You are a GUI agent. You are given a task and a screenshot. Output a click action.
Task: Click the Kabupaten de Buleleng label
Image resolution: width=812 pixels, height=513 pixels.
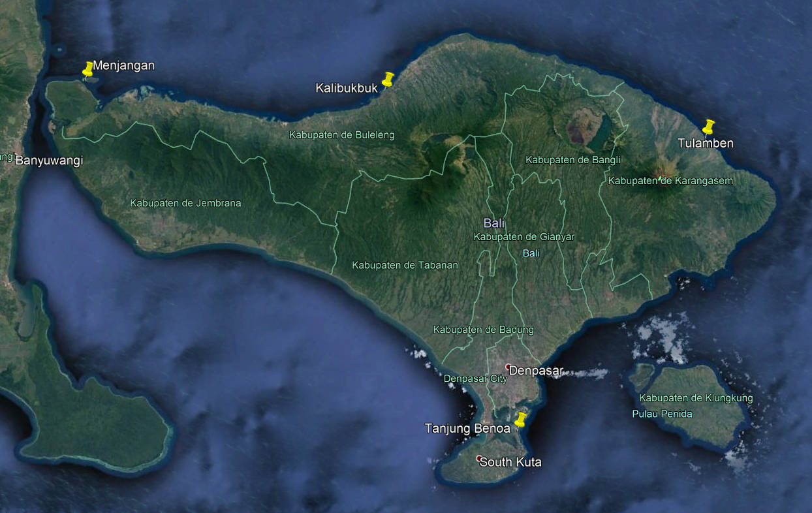click(x=341, y=135)
